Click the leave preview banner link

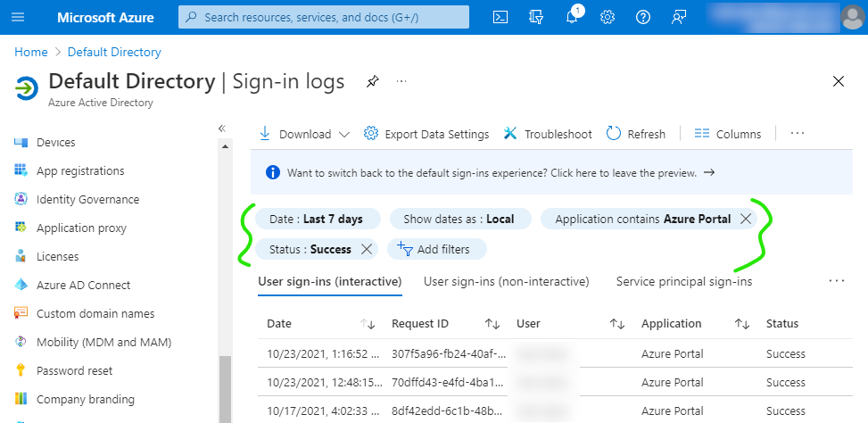[501, 173]
